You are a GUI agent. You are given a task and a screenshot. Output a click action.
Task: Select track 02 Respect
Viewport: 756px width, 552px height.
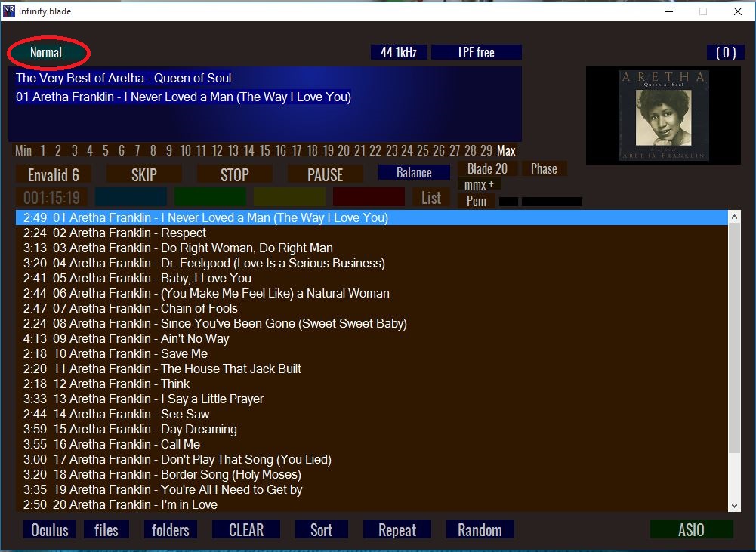click(372, 233)
